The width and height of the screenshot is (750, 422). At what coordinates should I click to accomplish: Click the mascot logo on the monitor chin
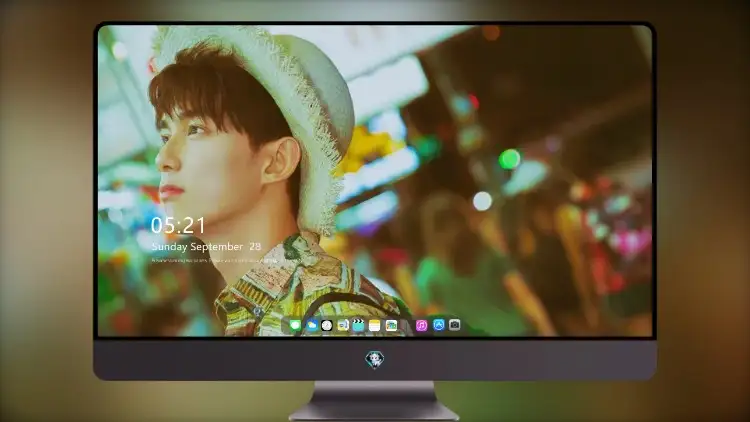(375, 360)
